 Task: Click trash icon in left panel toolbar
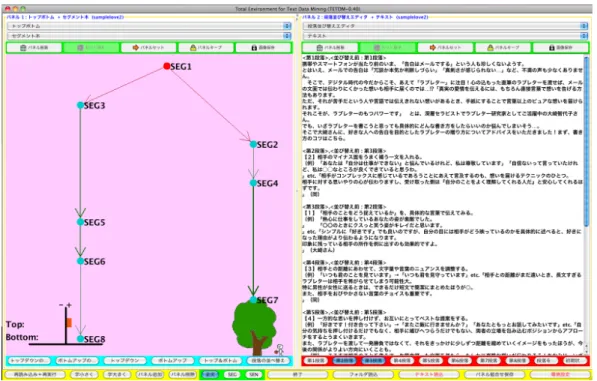(23, 48)
